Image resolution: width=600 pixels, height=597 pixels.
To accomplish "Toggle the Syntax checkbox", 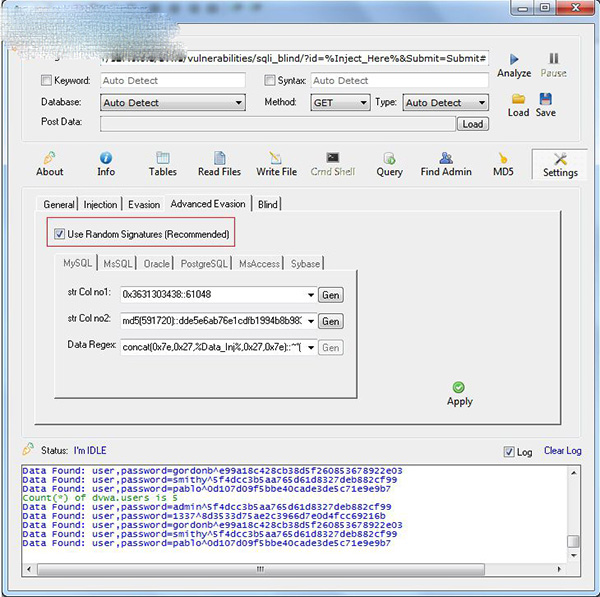I will click(x=270, y=80).
